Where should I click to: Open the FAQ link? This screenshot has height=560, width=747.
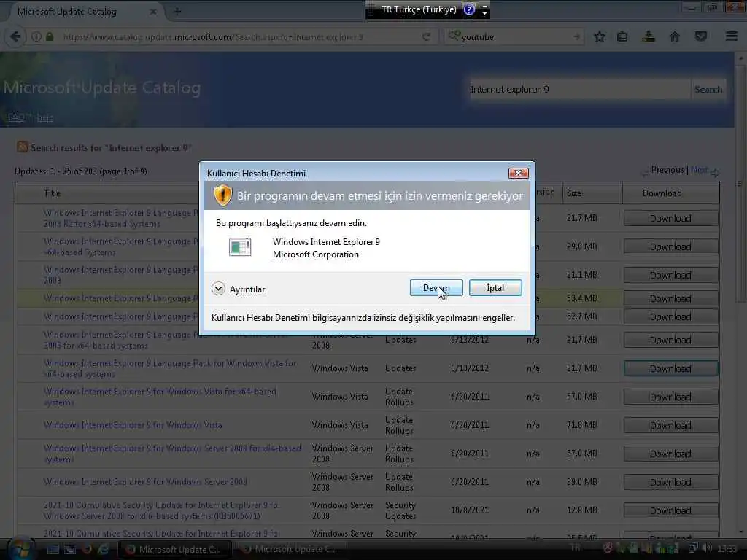click(16, 117)
